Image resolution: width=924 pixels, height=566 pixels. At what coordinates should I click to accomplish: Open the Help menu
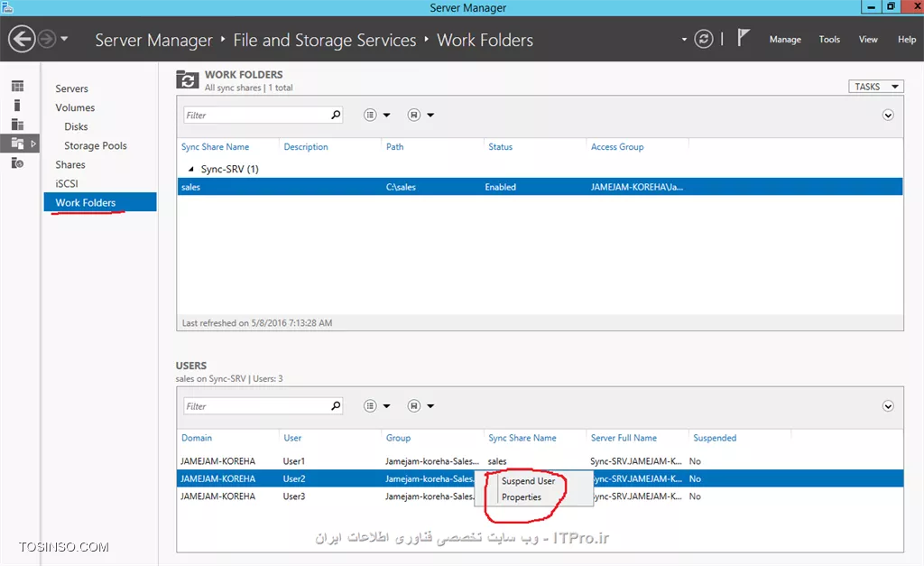(x=907, y=40)
